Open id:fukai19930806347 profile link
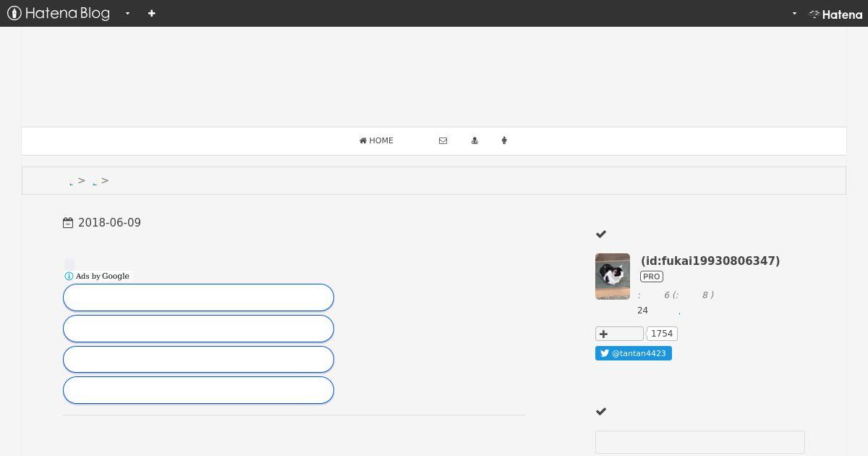 [710, 261]
